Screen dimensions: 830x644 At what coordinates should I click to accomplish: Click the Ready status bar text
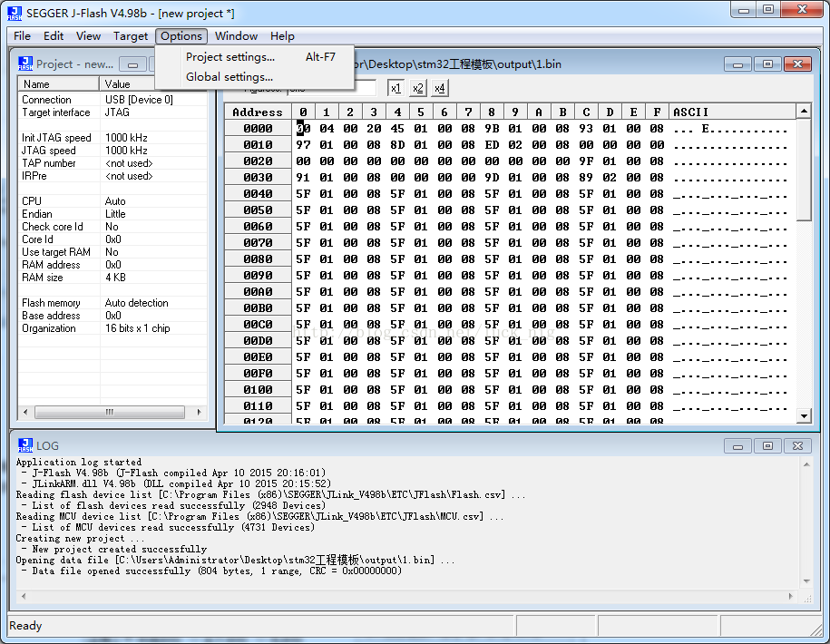pyautogui.click(x=25, y=626)
